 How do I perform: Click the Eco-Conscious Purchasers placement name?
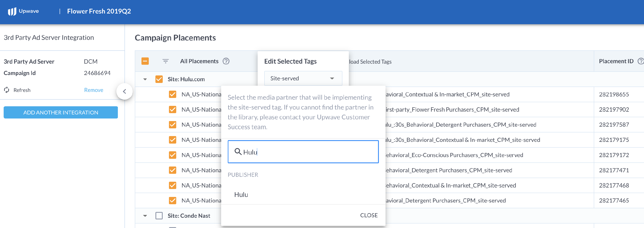(x=454, y=155)
